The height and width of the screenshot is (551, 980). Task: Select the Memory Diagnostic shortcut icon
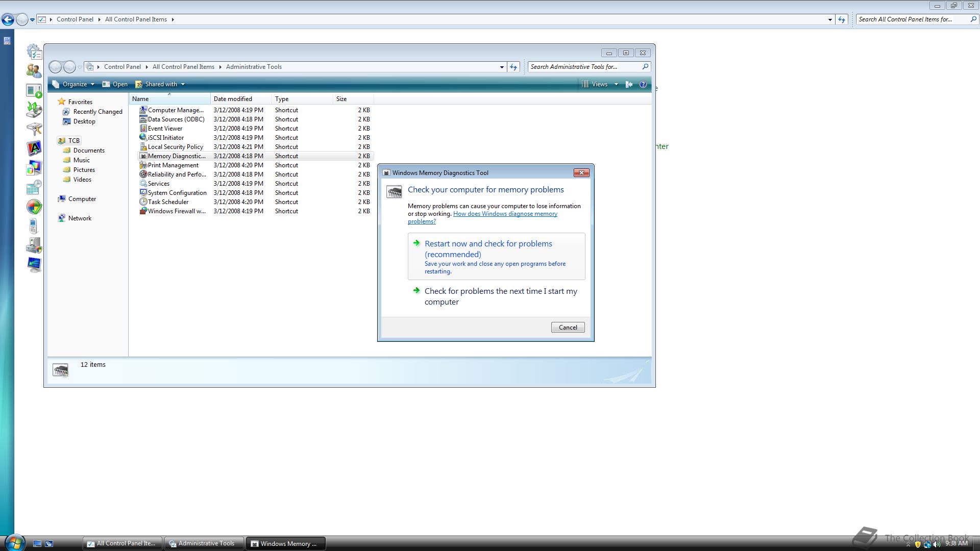coord(143,156)
